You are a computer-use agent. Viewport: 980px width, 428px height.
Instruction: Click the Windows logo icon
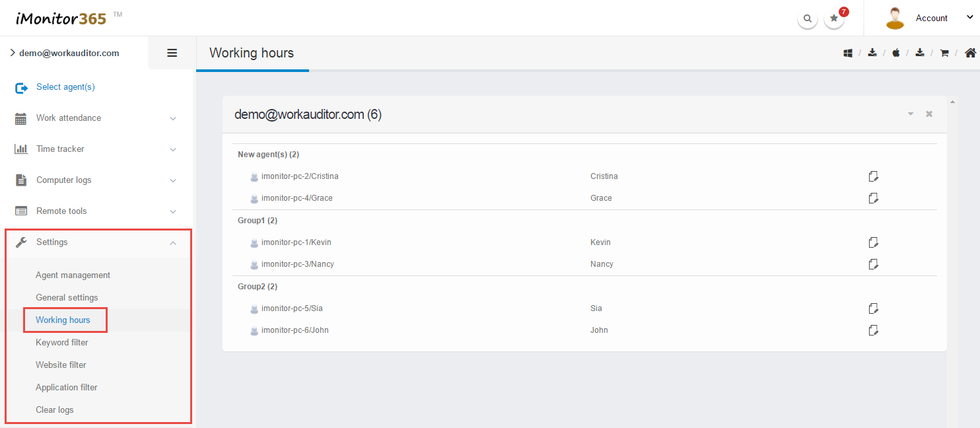tap(848, 54)
